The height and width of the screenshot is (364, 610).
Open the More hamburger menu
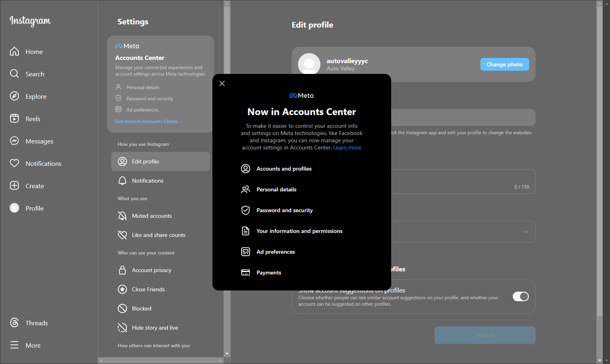14,345
